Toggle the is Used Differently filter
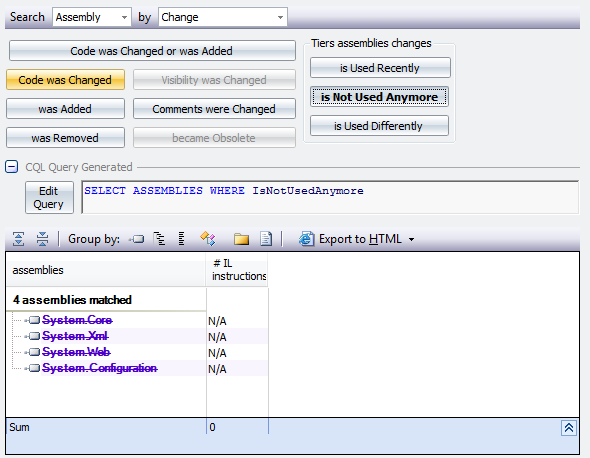The height and width of the screenshot is (458, 590). coord(380,126)
